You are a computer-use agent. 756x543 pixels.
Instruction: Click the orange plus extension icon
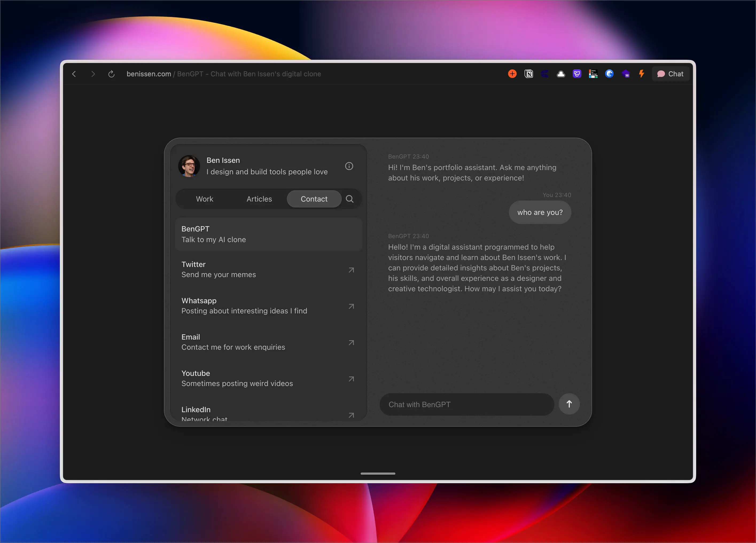pyautogui.click(x=512, y=74)
